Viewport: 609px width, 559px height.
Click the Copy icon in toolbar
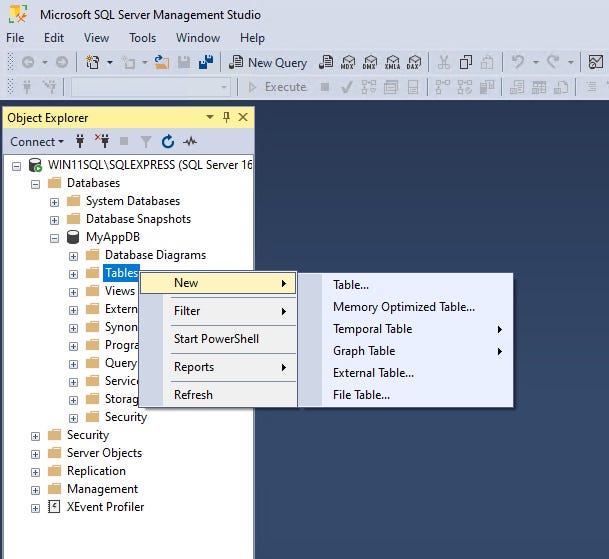[465, 63]
